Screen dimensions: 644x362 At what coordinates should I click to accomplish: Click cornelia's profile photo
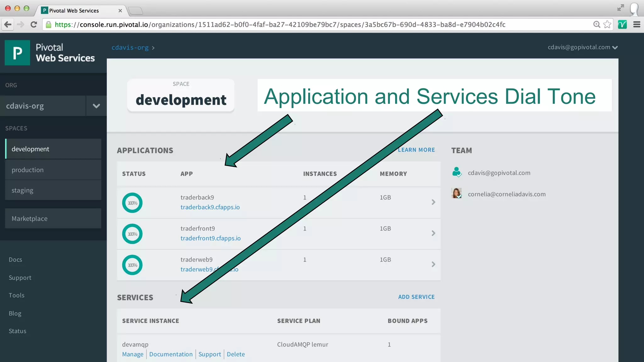point(457,193)
